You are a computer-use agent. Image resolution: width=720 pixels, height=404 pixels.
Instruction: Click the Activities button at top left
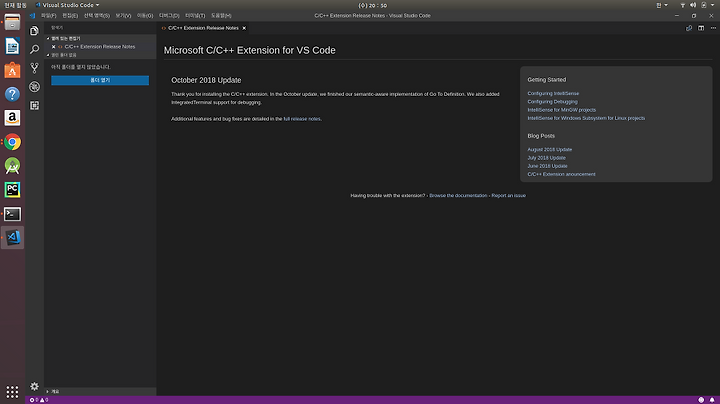coord(15,5)
